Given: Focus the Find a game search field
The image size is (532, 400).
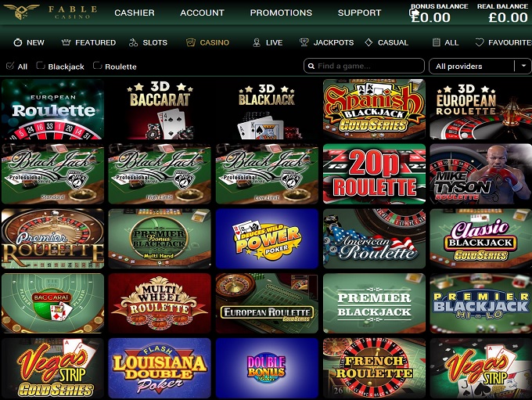Looking at the screenshot, I should click(x=364, y=66).
